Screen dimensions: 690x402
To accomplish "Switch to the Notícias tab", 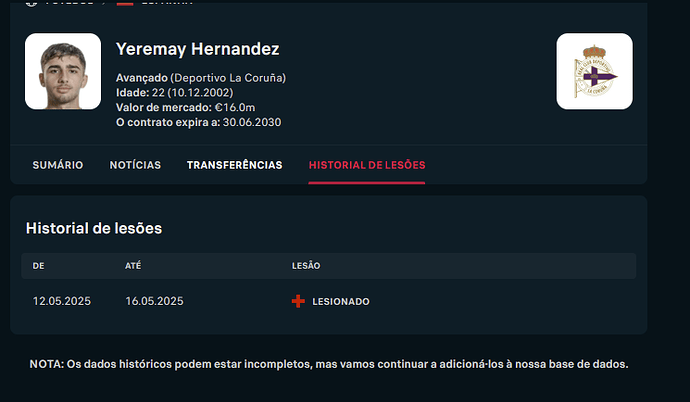I will tap(135, 165).
